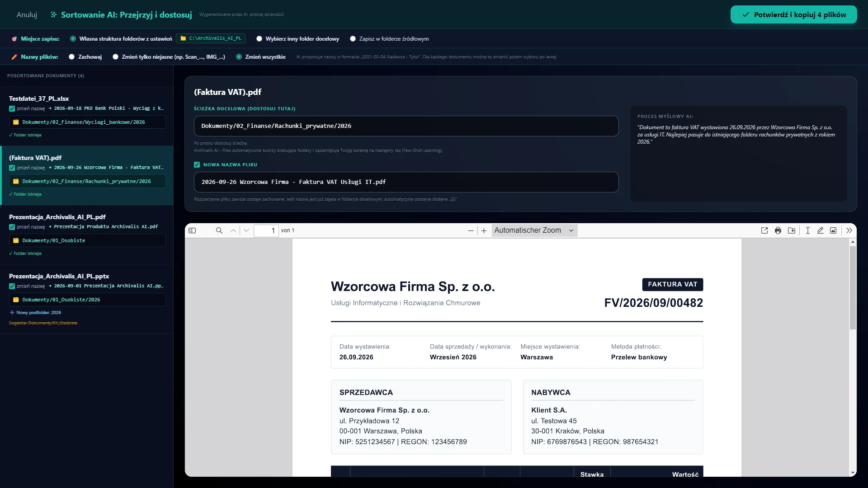Open the PDF search magnifier

[x=219, y=230]
